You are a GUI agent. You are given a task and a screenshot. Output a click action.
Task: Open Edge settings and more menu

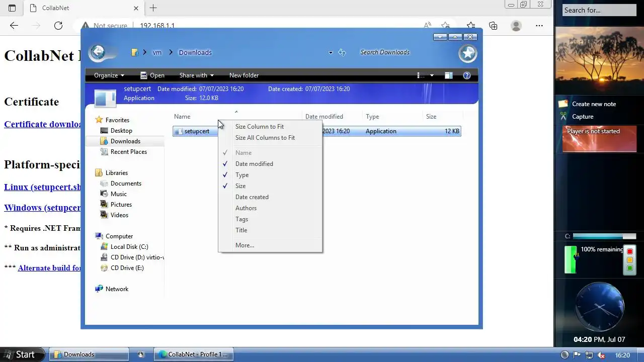coord(540,26)
